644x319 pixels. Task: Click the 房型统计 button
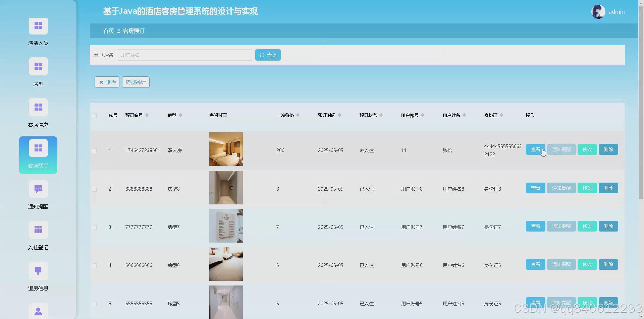tap(136, 82)
